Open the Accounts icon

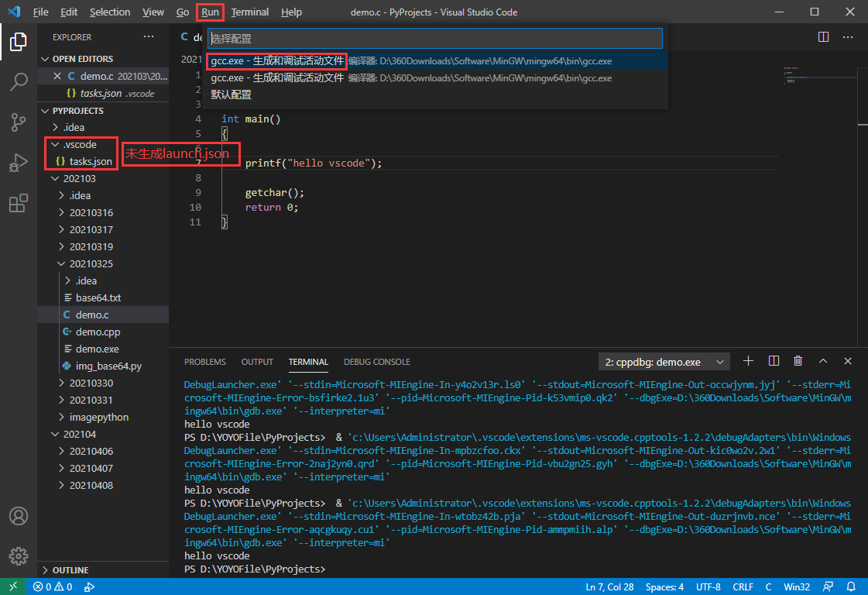click(19, 516)
